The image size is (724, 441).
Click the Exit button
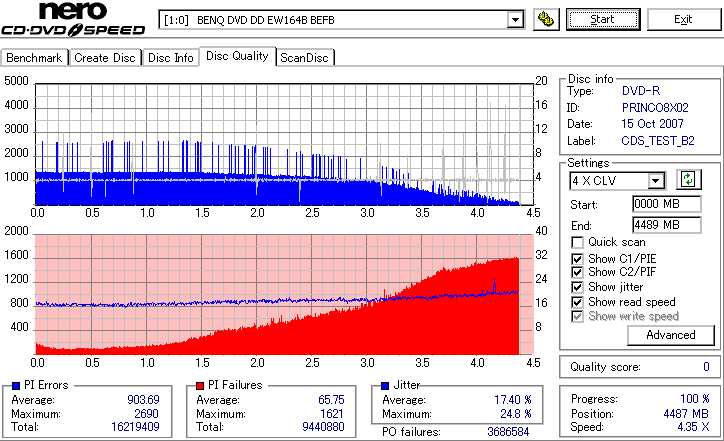click(683, 19)
